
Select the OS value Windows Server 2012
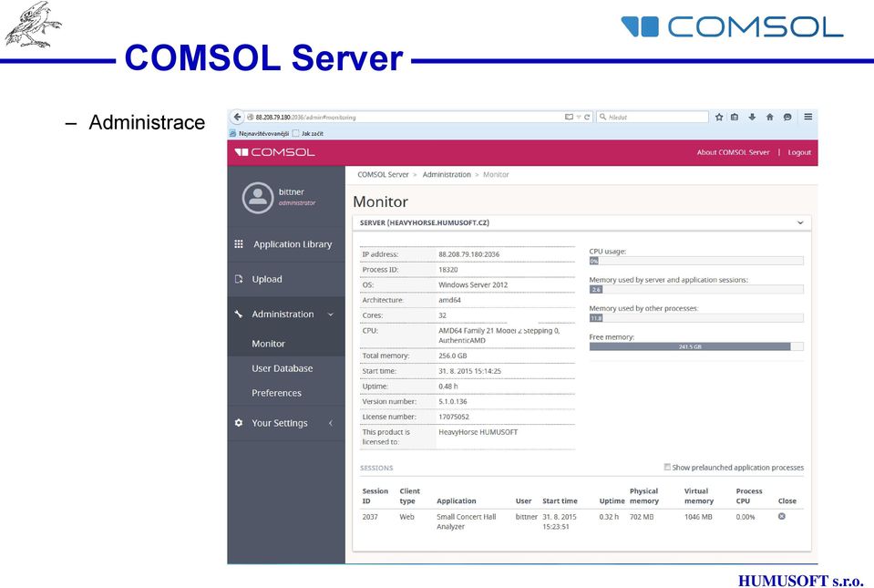(x=473, y=284)
